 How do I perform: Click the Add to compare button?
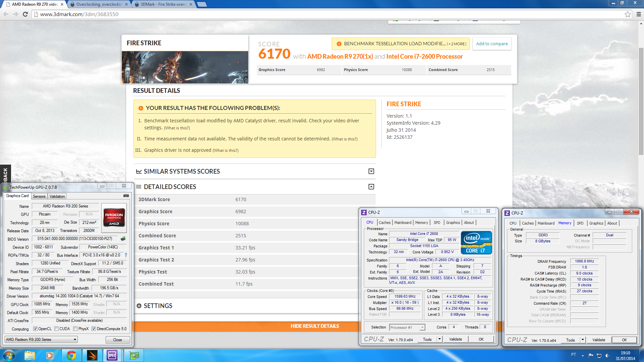click(x=492, y=44)
